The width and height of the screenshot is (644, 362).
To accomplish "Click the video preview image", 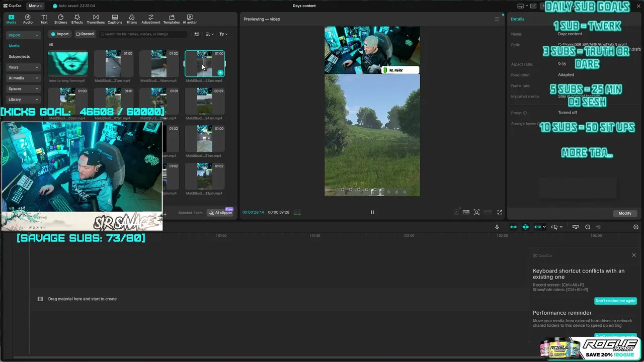I will [x=372, y=111].
